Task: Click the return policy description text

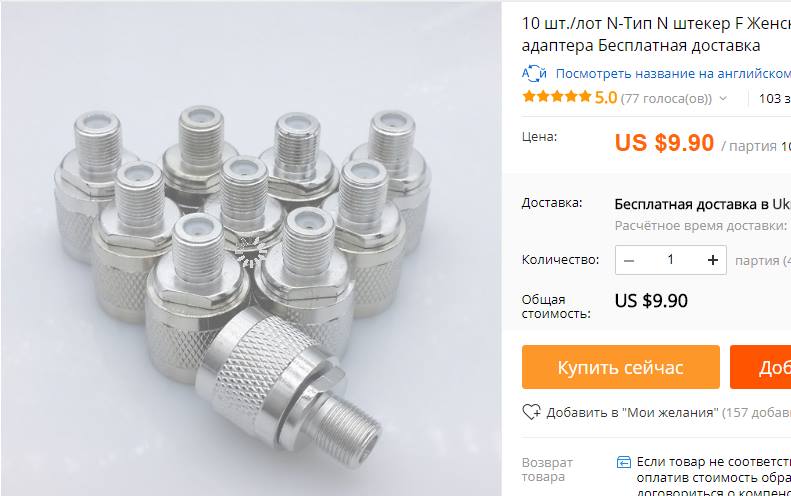Action: (713, 476)
